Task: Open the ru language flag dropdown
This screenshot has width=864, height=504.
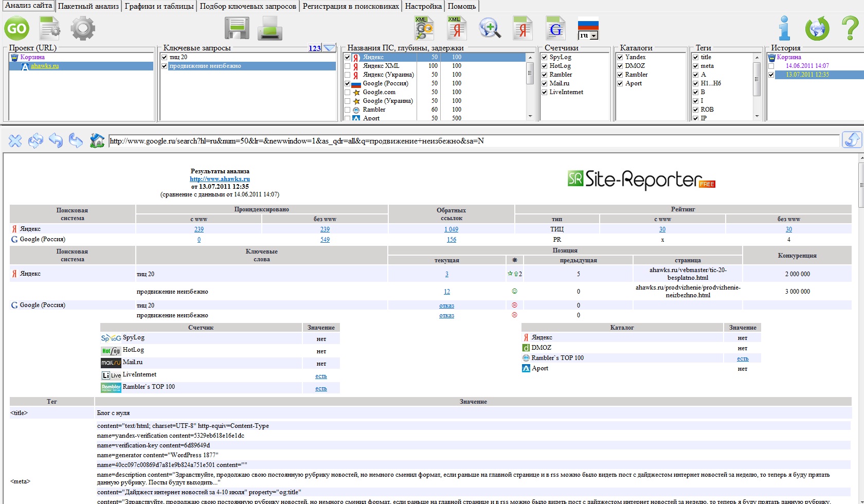Action: click(x=594, y=35)
